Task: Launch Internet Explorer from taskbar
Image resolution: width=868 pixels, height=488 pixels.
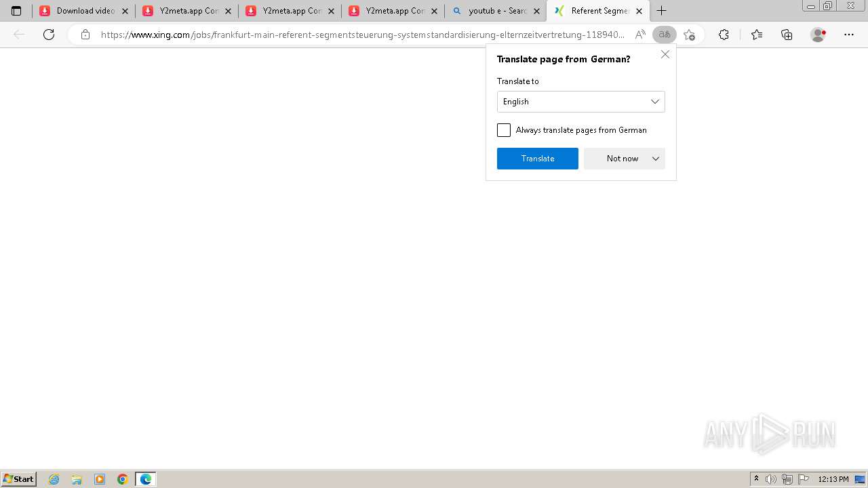Action: coord(54,479)
